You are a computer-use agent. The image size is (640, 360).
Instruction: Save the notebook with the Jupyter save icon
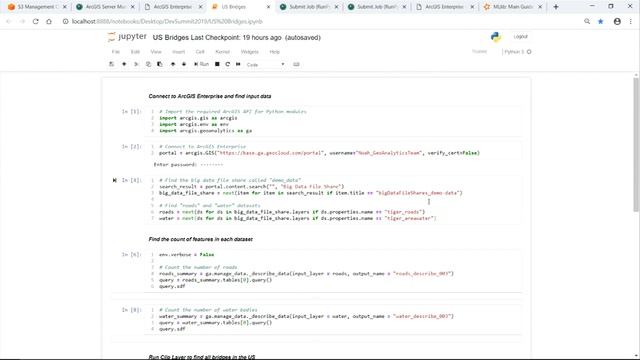pyautogui.click(x=111, y=64)
